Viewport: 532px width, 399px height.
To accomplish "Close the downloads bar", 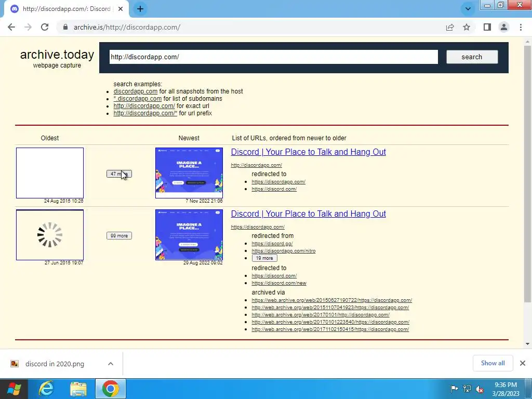I will pyautogui.click(x=523, y=363).
